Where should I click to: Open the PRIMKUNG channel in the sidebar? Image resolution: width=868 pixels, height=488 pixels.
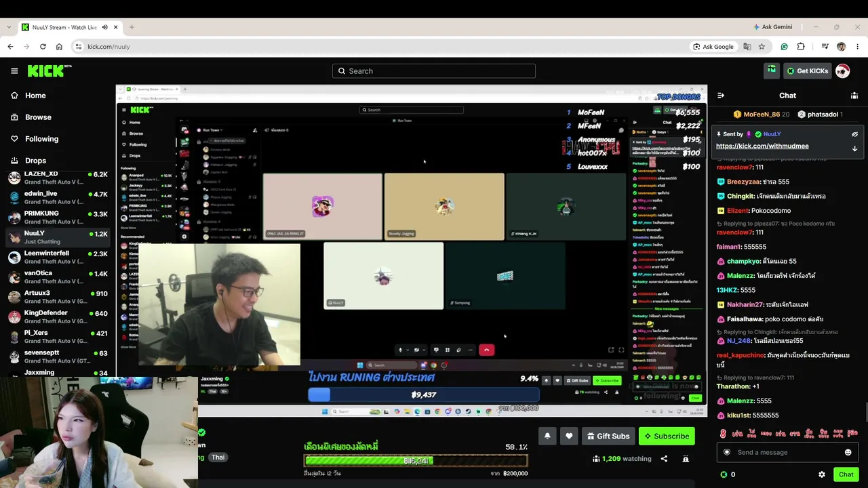(57, 218)
